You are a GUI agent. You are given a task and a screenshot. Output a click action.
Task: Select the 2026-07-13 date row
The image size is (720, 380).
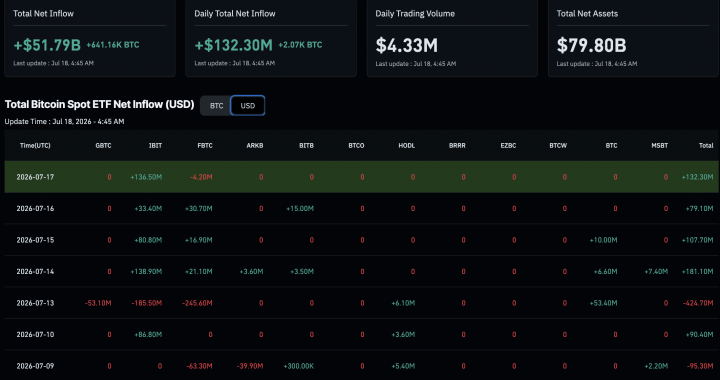(x=362, y=303)
